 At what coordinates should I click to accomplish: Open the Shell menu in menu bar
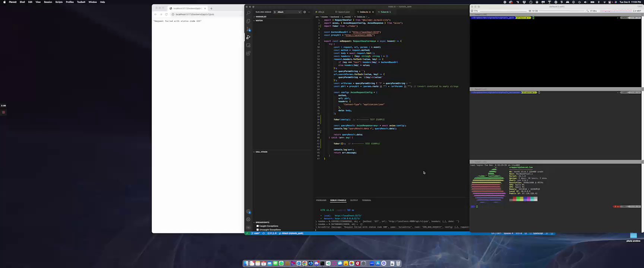click(x=22, y=2)
